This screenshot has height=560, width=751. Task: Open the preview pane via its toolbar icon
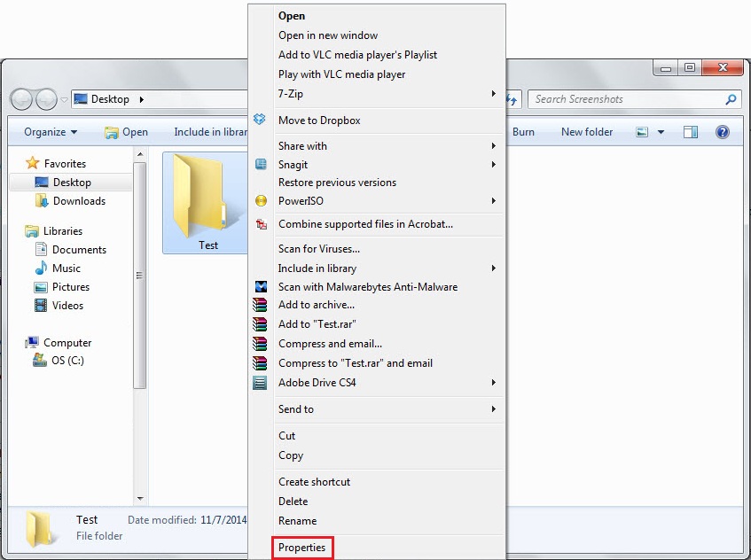pos(690,131)
